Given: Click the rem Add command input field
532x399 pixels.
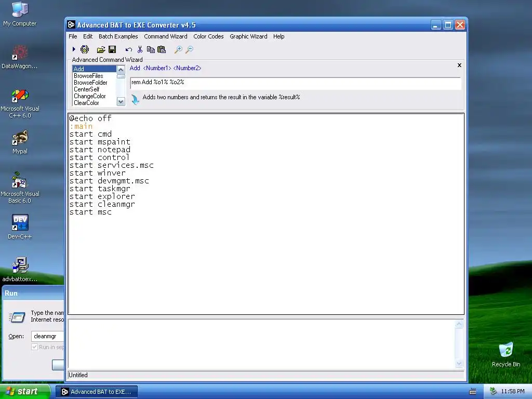Looking at the screenshot, I should pyautogui.click(x=296, y=83).
